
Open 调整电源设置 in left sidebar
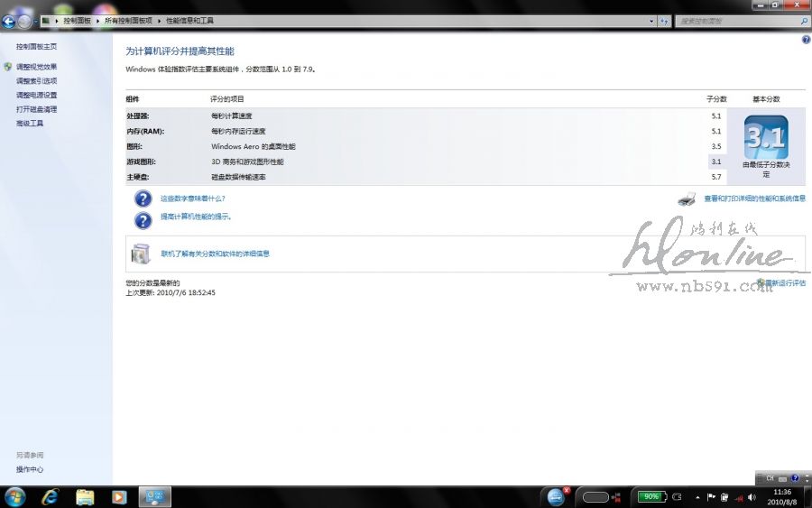(x=36, y=95)
